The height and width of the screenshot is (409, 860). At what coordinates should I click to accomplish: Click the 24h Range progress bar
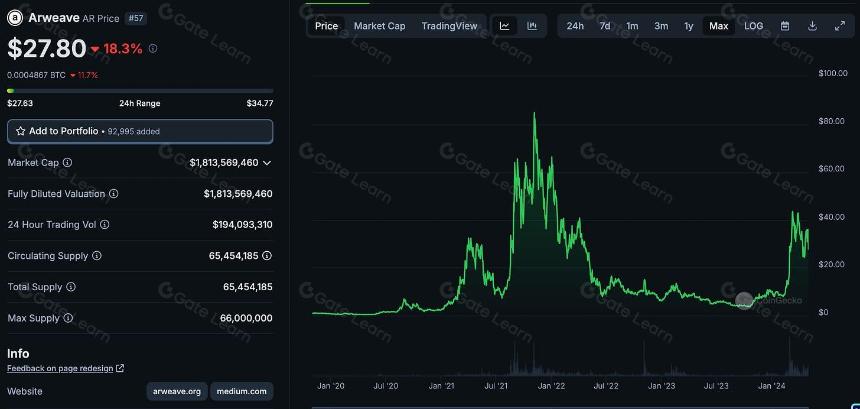coord(140,90)
